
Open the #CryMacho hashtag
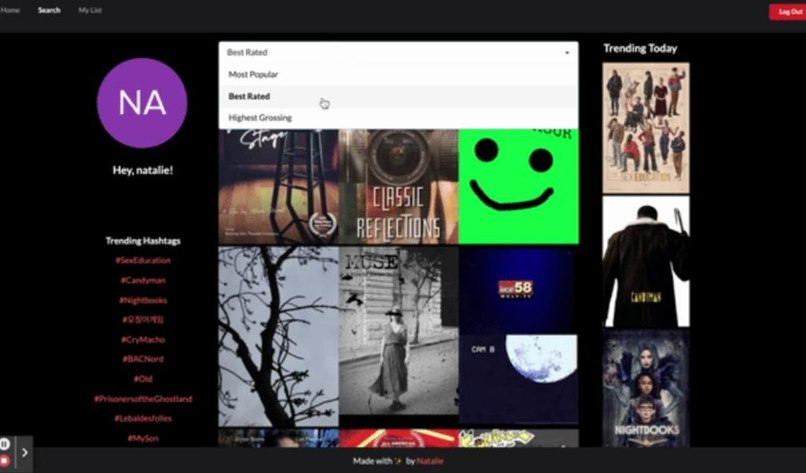click(x=143, y=339)
